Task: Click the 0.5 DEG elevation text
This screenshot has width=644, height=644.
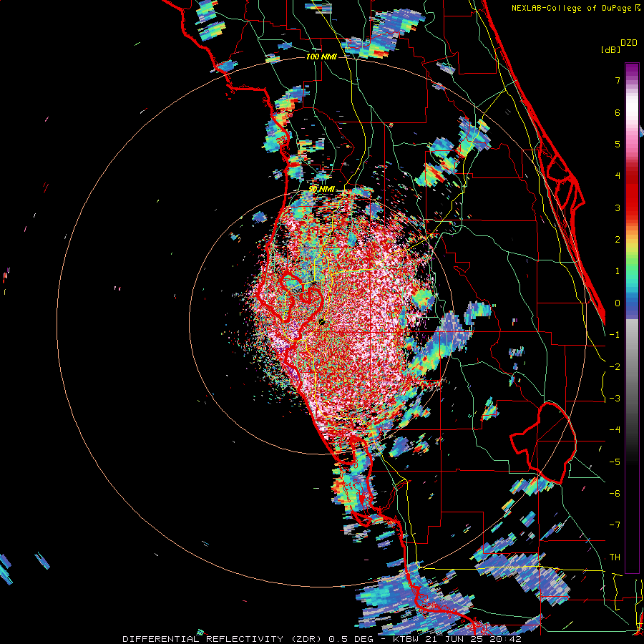Action: (351, 639)
